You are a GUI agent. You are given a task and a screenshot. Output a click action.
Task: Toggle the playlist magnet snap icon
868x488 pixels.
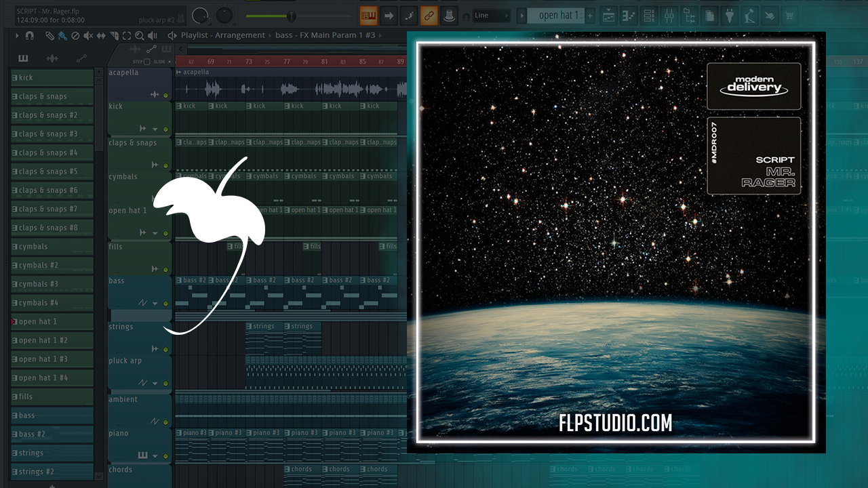pos(29,35)
